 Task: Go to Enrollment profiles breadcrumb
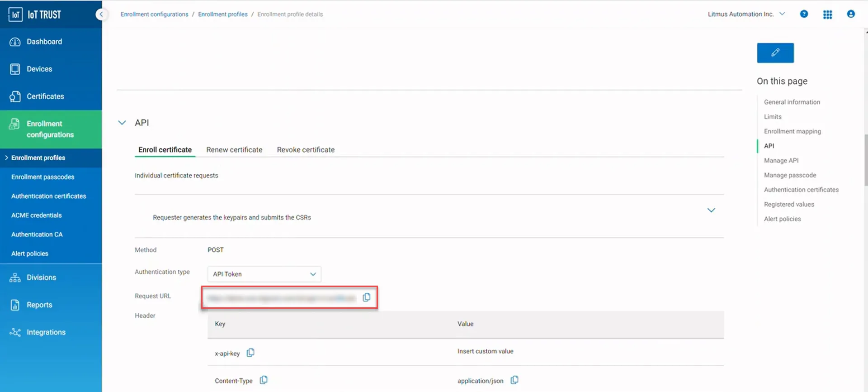[x=223, y=14]
